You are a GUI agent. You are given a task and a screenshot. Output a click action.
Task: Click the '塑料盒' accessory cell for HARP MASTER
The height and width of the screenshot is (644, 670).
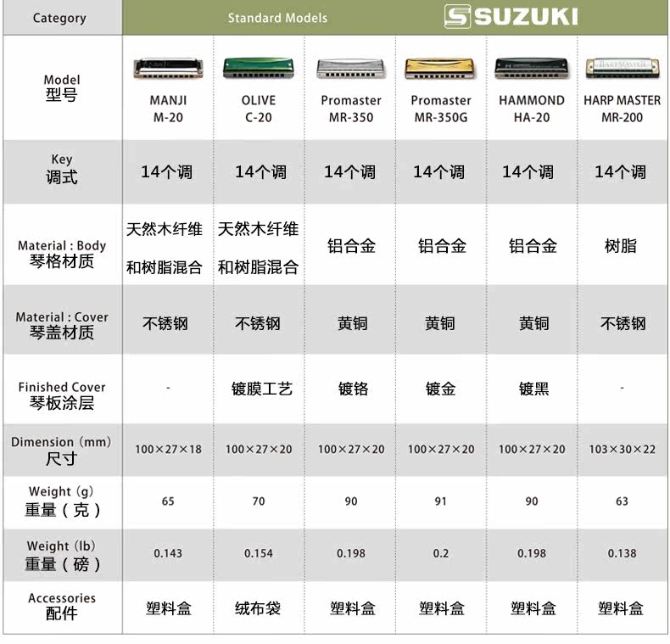[x=621, y=608]
